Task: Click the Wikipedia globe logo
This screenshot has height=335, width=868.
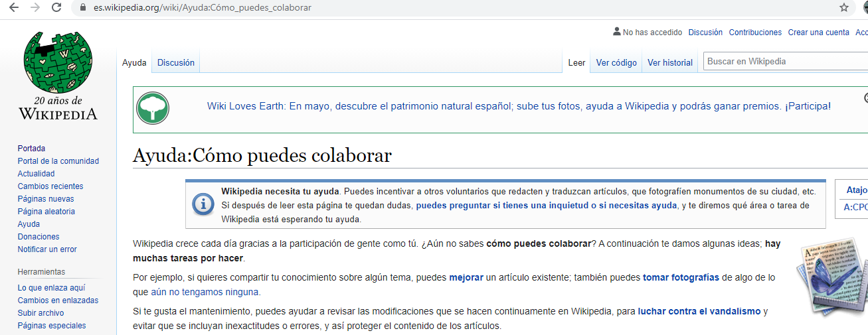Action: click(x=57, y=63)
